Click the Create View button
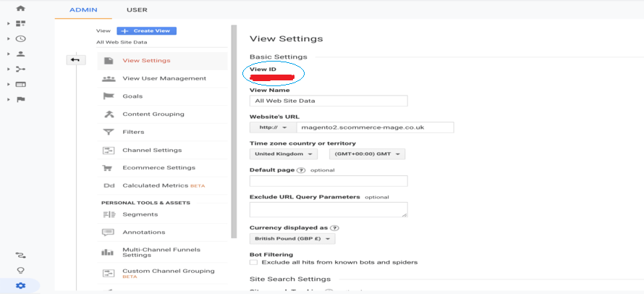Image resolution: width=644 pixels, height=294 pixels. [x=147, y=31]
